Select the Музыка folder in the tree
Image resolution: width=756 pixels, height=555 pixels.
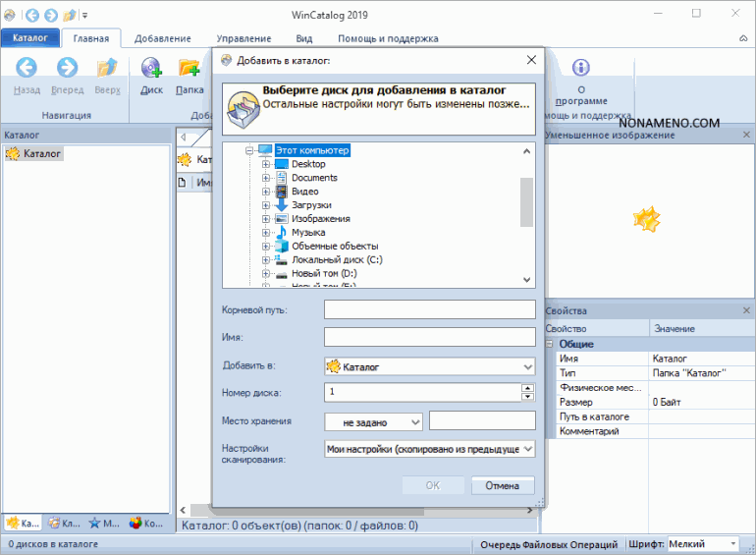(x=307, y=233)
